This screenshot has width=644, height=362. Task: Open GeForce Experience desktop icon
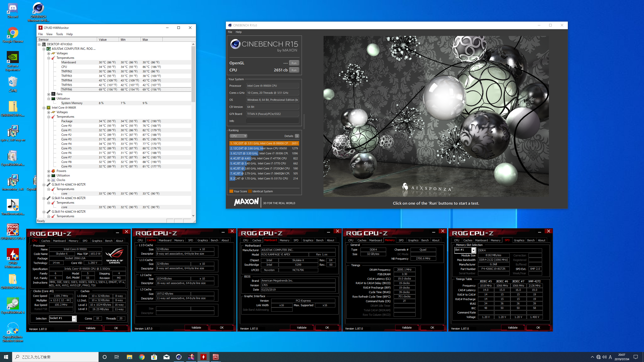(x=13, y=61)
